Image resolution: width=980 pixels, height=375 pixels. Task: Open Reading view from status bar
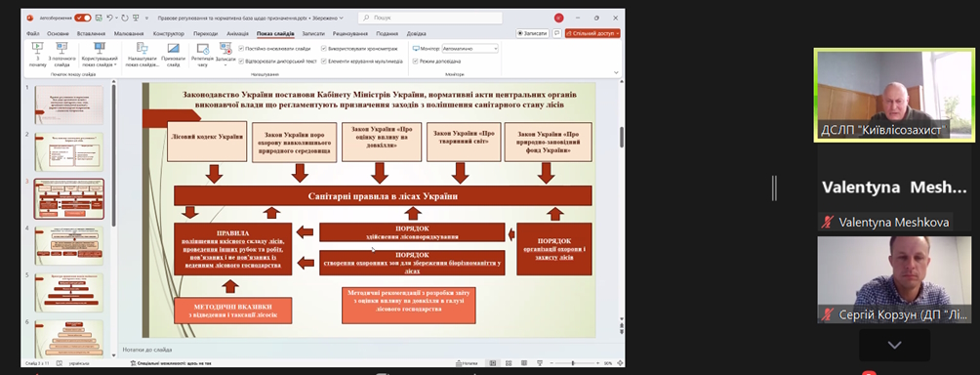click(524, 363)
